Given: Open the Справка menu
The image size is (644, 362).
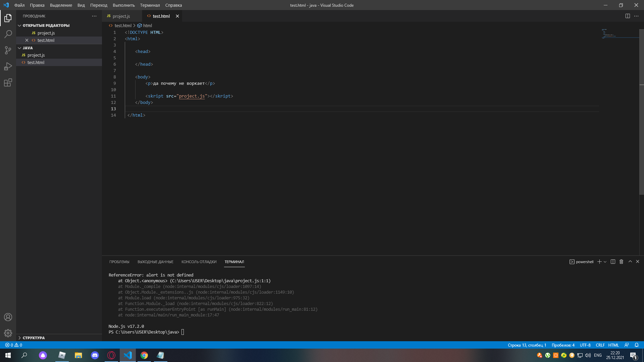Looking at the screenshot, I should [173, 5].
